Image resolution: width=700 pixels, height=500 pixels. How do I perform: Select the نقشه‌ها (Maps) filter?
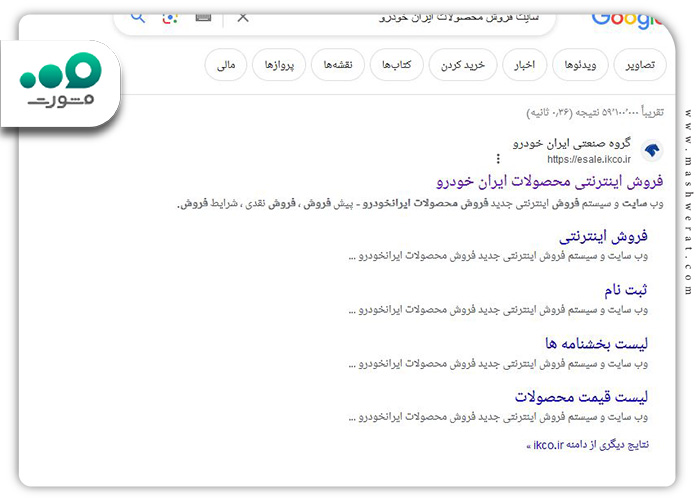pyautogui.click(x=338, y=65)
